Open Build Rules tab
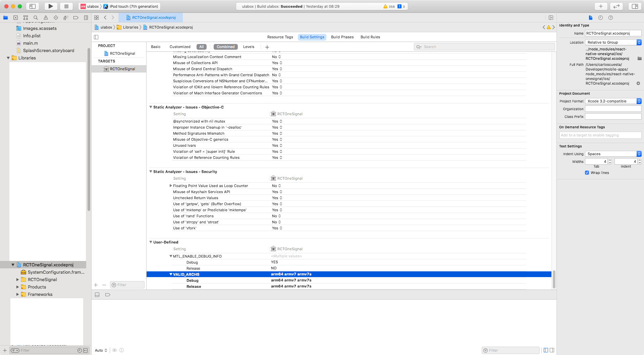 click(x=370, y=37)
